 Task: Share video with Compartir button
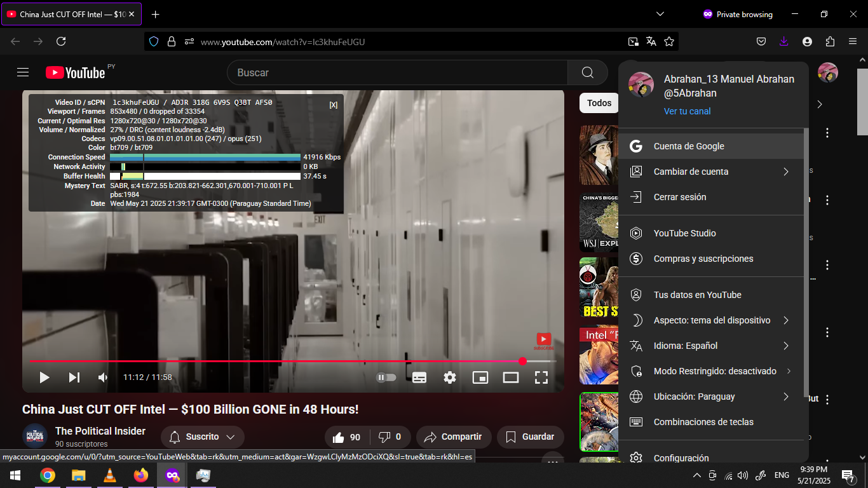tap(454, 437)
